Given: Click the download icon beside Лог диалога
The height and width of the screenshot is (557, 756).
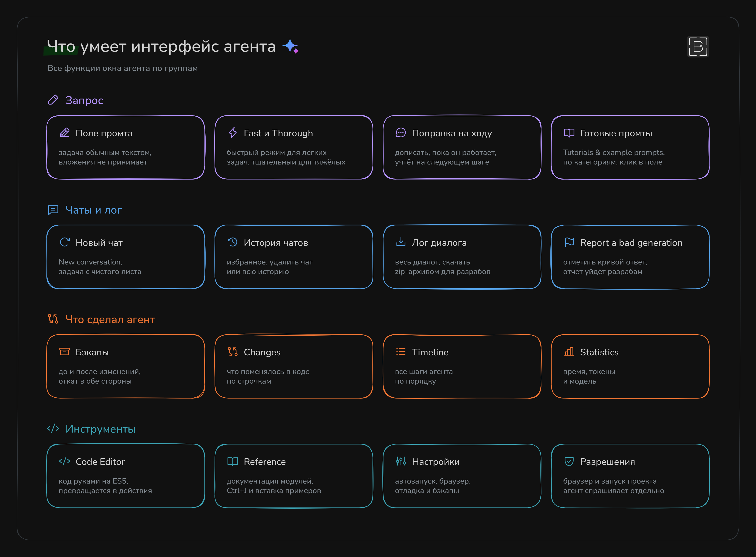Looking at the screenshot, I should 401,242.
